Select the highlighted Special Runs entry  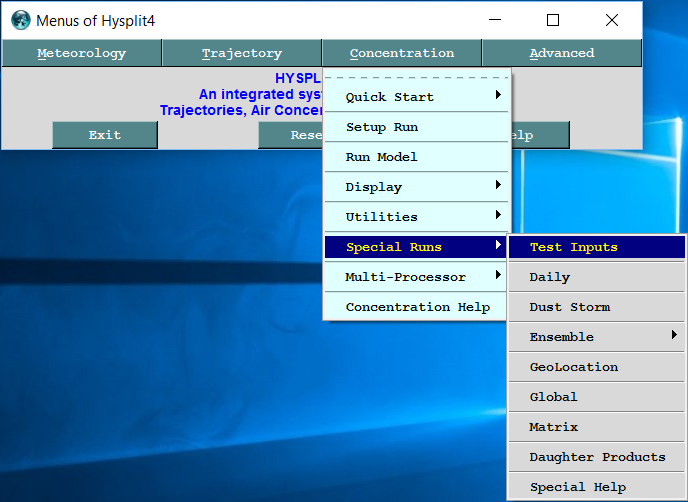click(416, 247)
